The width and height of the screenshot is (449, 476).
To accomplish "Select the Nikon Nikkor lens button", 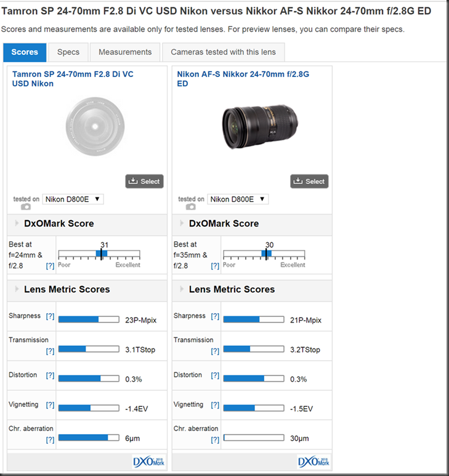I will [x=309, y=181].
